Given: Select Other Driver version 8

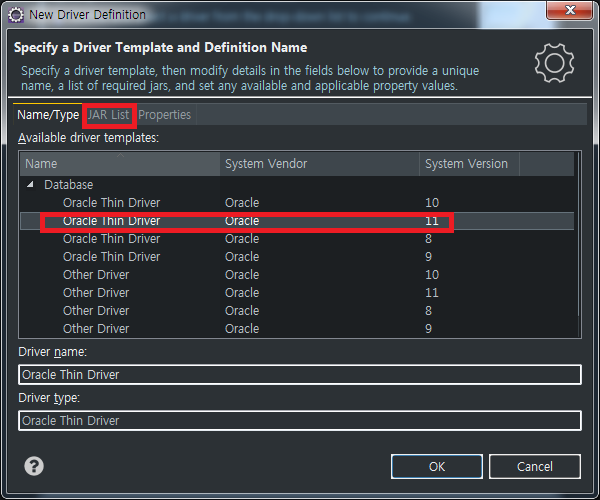Looking at the screenshot, I should [x=297, y=311].
